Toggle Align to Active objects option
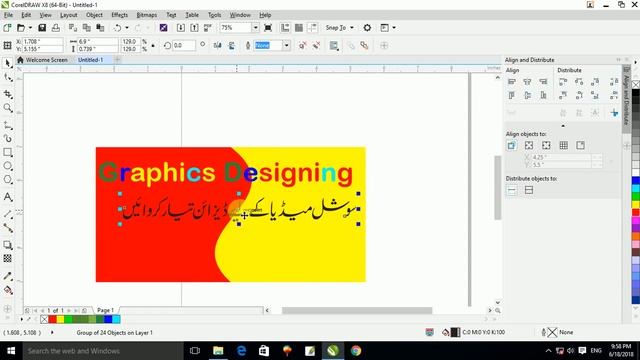Image resolution: width=640 pixels, height=360 pixels. pos(511,145)
